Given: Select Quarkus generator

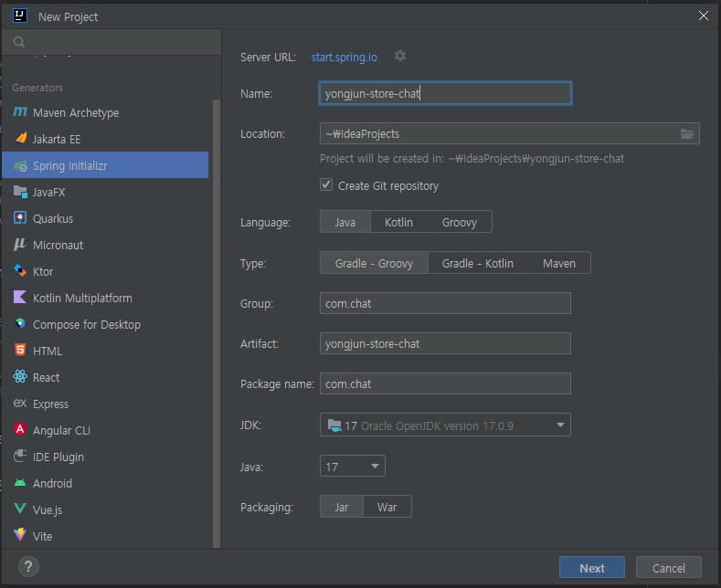Looking at the screenshot, I should pos(105,218).
